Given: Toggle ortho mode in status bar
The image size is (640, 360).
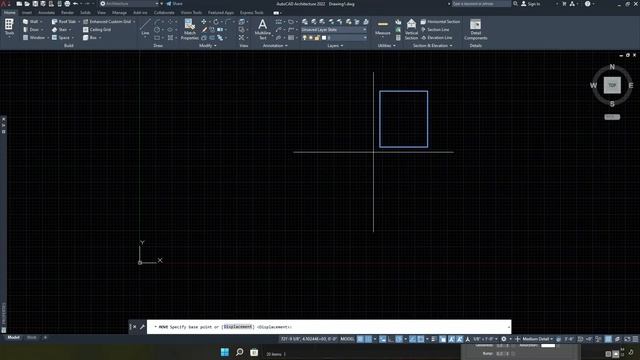Looking at the screenshot, I should tap(391, 339).
